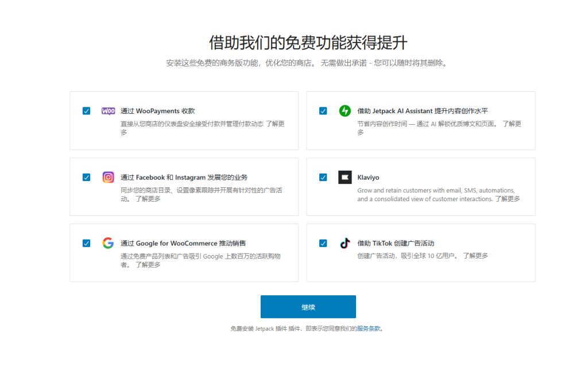The image size is (588, 366).
Task: 取消勾选 Google for WooCommerce 选项
Action: tap(86, 243)
